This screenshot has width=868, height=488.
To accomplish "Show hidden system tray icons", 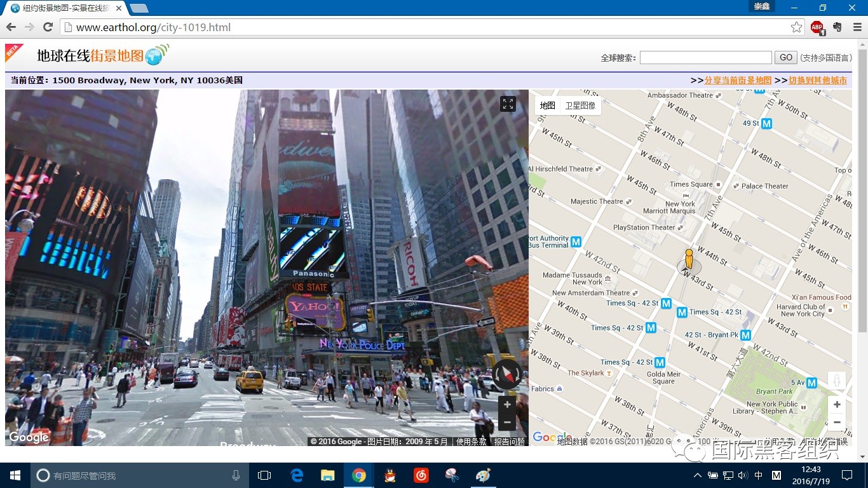I will [698, 475].
